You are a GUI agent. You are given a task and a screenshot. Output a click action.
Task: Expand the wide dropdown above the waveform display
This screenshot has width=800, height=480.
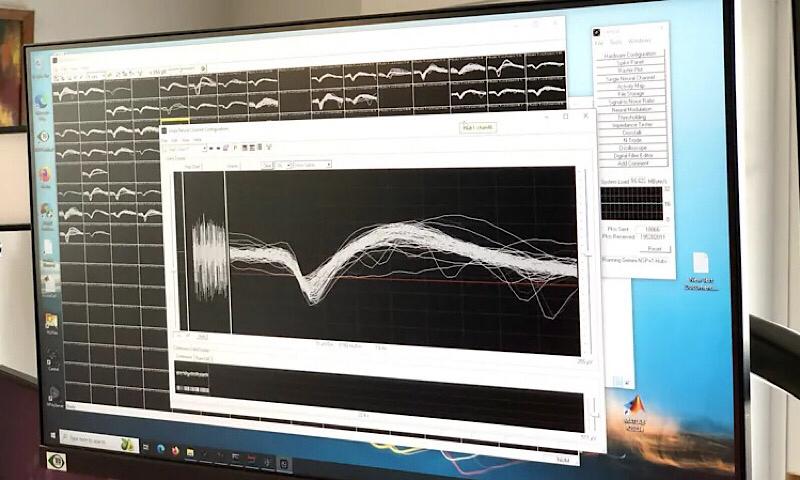311,165
